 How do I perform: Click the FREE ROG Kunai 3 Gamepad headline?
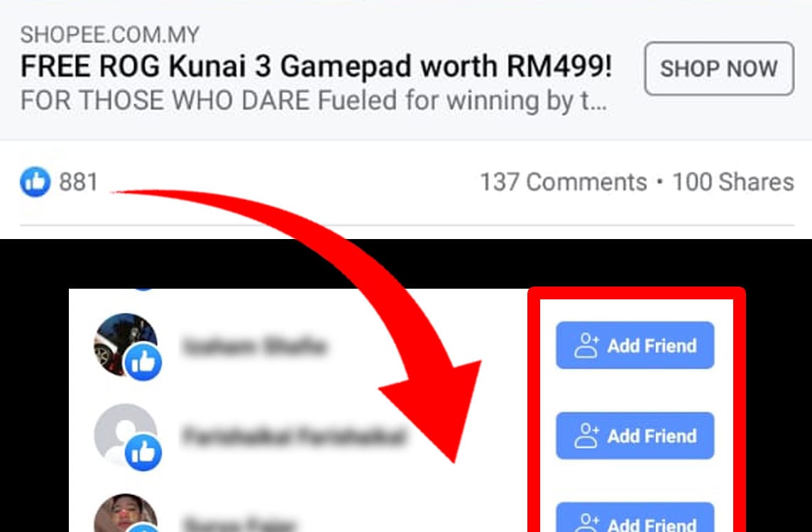pos(316,66)
